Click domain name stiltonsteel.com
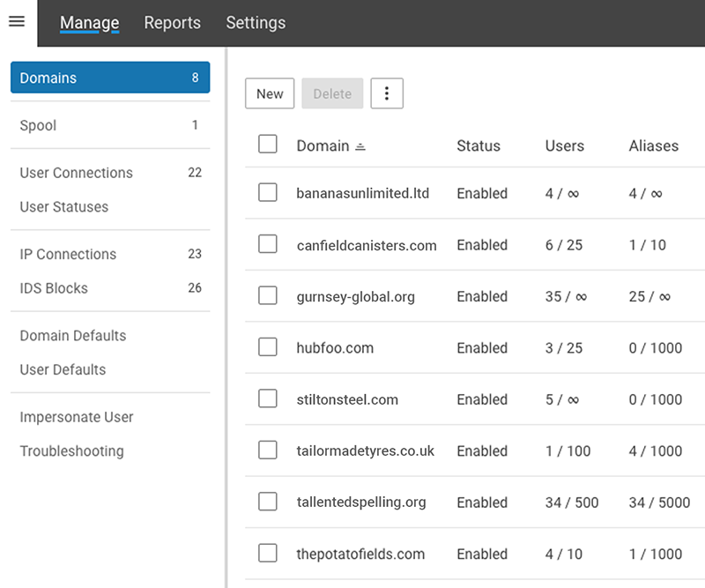Image resolution: width=705 pixels, height=588 pixels. pyautogui.click(x=347, y=399)
